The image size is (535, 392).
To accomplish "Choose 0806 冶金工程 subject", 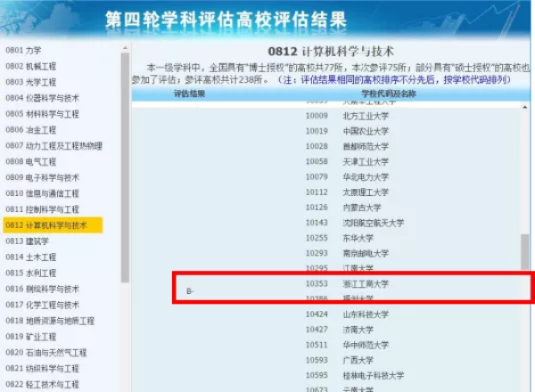I will tap(30, 130).
